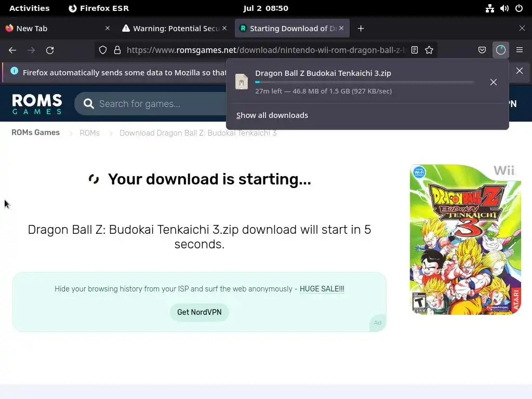Open the clock showing Jul 2 08:50

[x=265, y=8]
